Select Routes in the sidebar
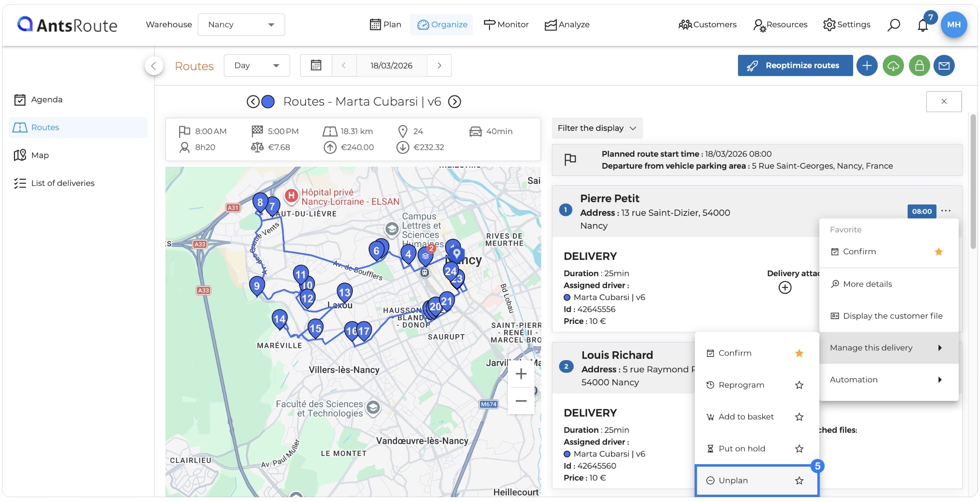This screenshot has height=502, width=980. coord(78,128)
